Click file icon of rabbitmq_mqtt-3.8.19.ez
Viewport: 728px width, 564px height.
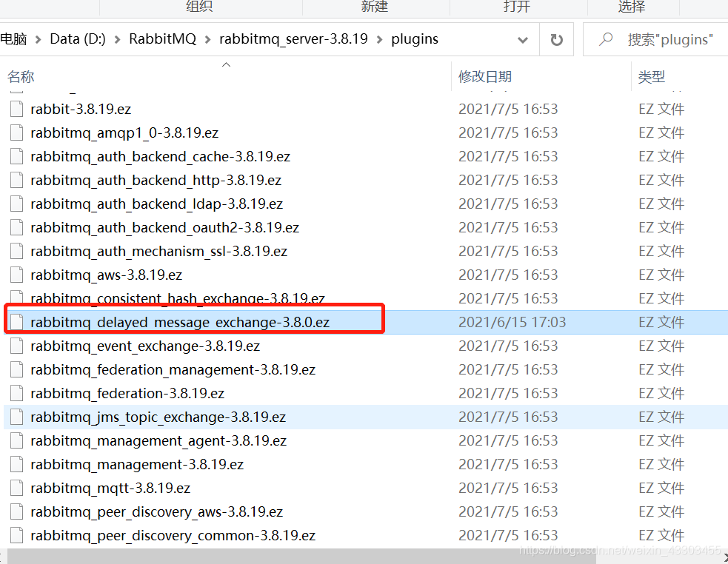17,488
